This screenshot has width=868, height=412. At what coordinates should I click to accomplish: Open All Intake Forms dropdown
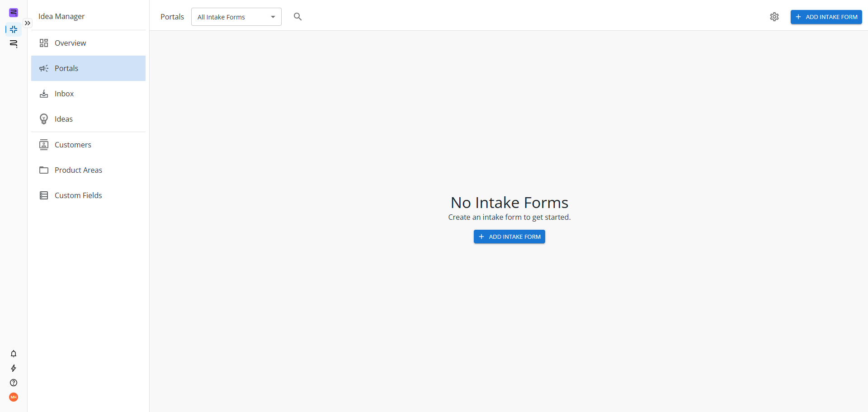(236, 17)
